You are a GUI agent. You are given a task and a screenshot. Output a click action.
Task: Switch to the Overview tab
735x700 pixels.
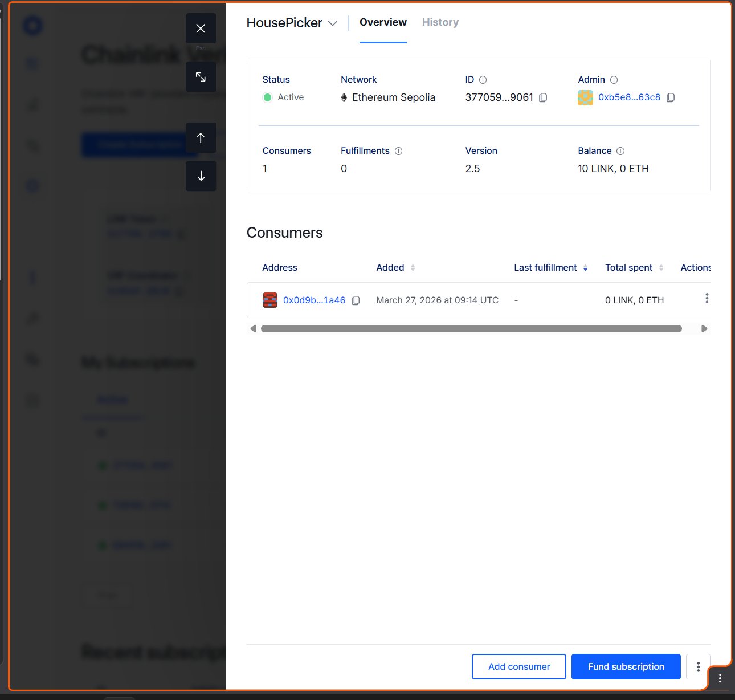[x=383, y=22]
